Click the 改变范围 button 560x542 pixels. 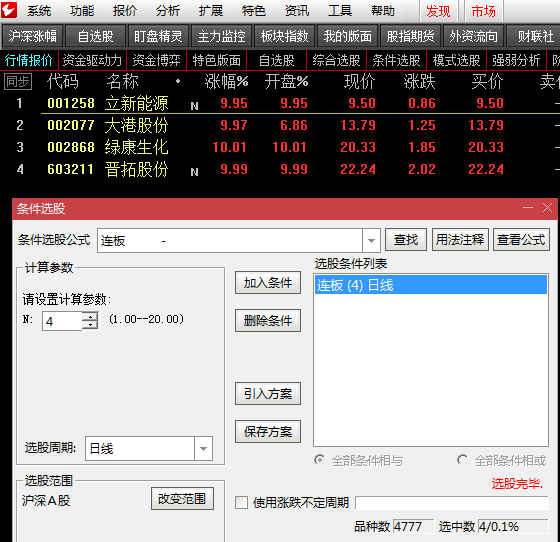click(x=182, y=499)
